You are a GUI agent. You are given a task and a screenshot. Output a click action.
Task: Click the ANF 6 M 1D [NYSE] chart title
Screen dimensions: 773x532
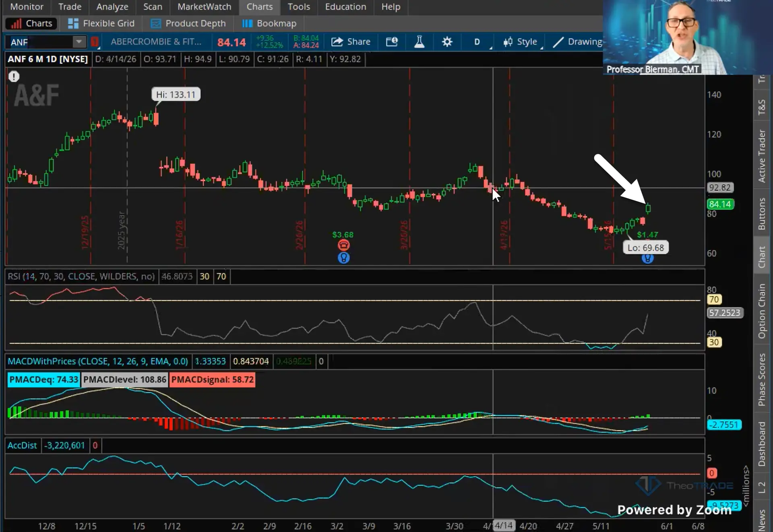coord(48,59)
